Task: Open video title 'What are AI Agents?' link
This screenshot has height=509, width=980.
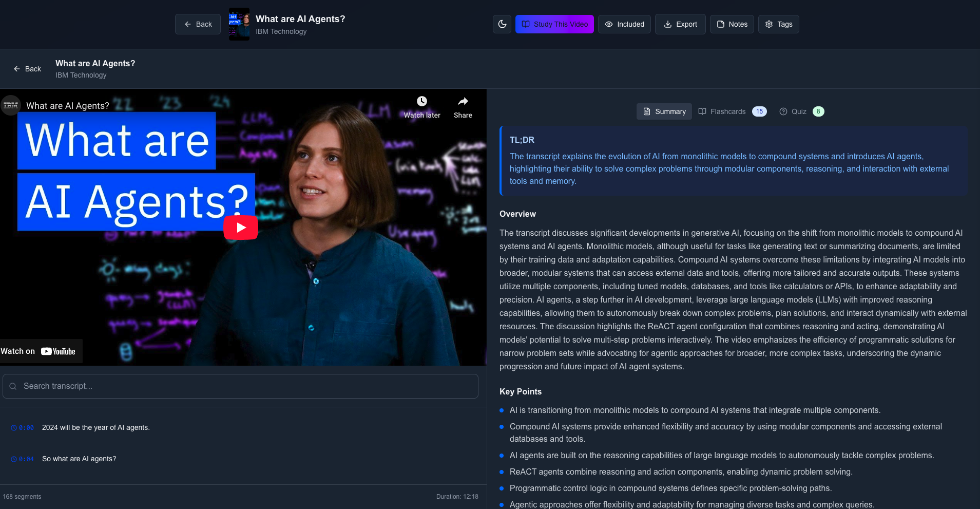Action: coord(68,106)
